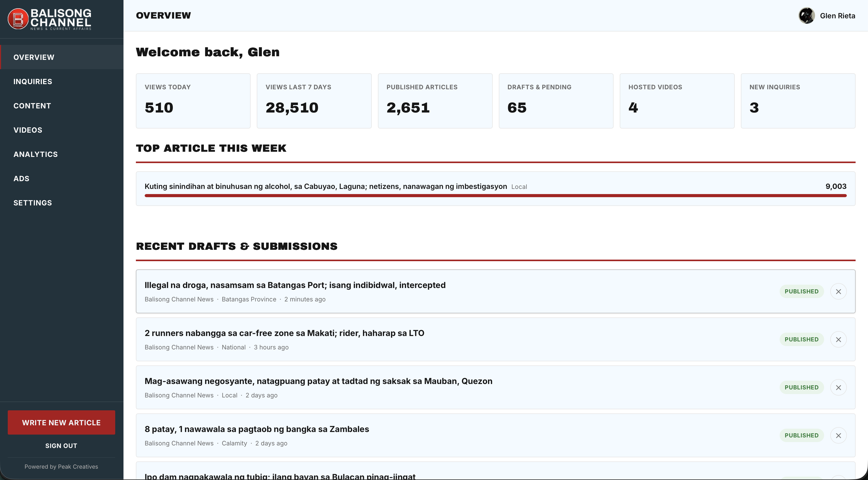The height and width of the screenshot is (480, 868).
Task: Select the Views Today stat card
Action: point(193,101)
